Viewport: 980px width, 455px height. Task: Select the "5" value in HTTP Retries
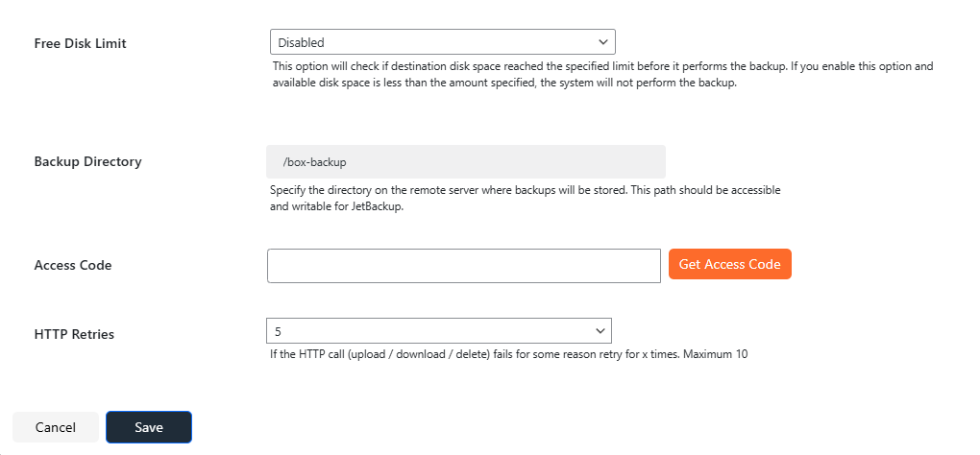click(x=279, y=331)
